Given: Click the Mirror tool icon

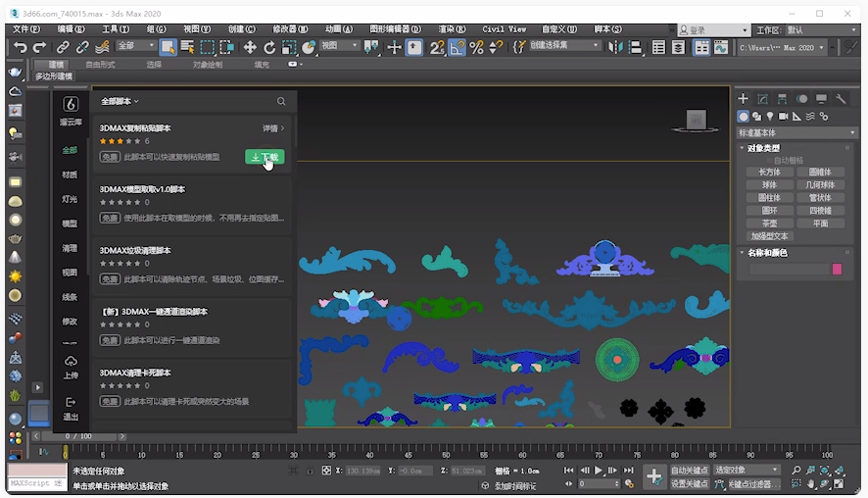Looking at the screenshot, I should [x=615, y=48].
